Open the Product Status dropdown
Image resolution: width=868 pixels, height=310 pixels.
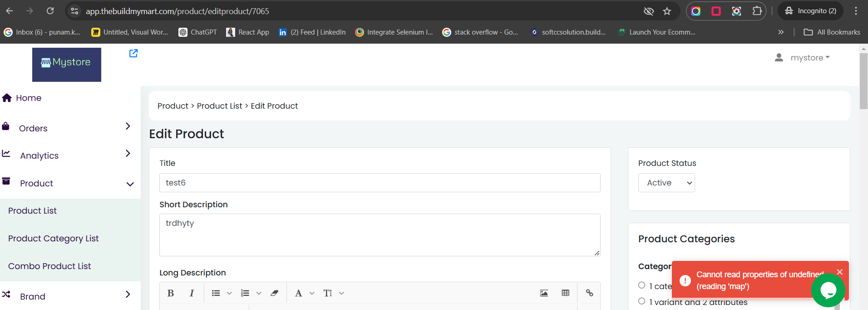click(666, 183)
